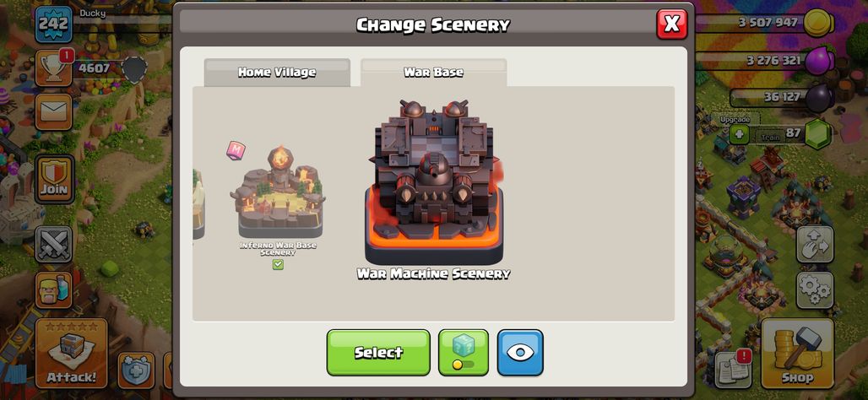Open the barbarian army overview icon
868x400 pixels.
[x=54, y=290]
